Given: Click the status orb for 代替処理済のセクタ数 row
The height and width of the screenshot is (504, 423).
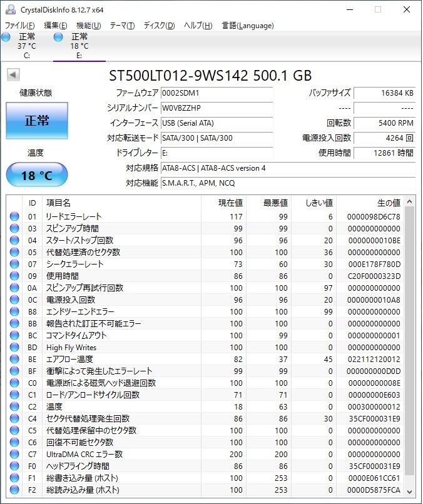Looking at the screenshot, I should click(14, 252).
